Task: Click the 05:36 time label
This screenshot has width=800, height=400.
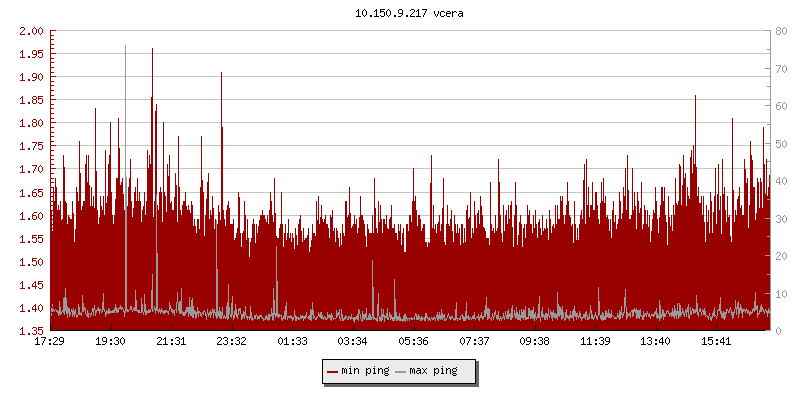Action: point(413,341)
